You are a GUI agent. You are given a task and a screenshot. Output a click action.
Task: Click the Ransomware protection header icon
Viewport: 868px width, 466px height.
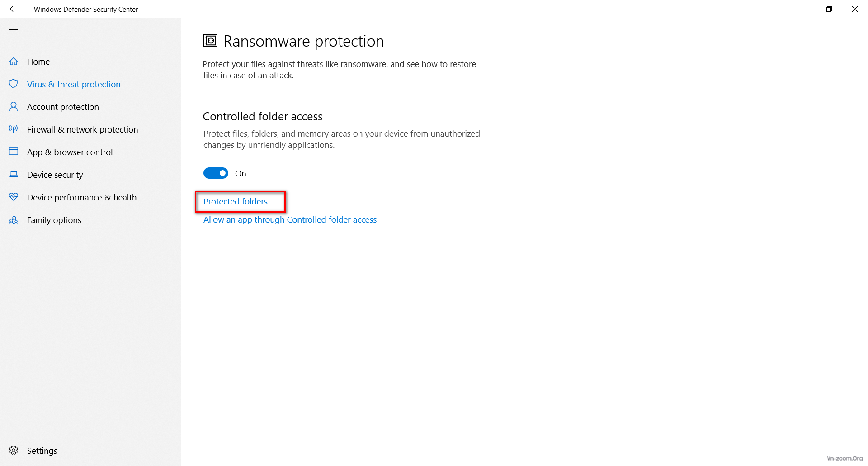tap(210, 41)
